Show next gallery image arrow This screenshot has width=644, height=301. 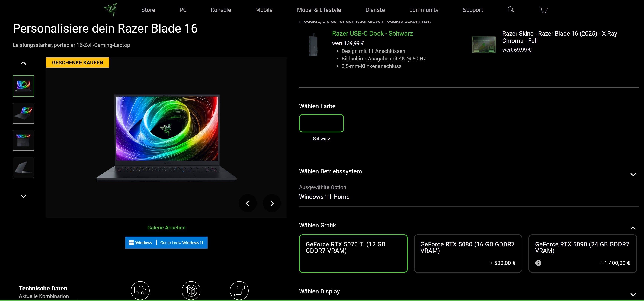pos(272,203)
